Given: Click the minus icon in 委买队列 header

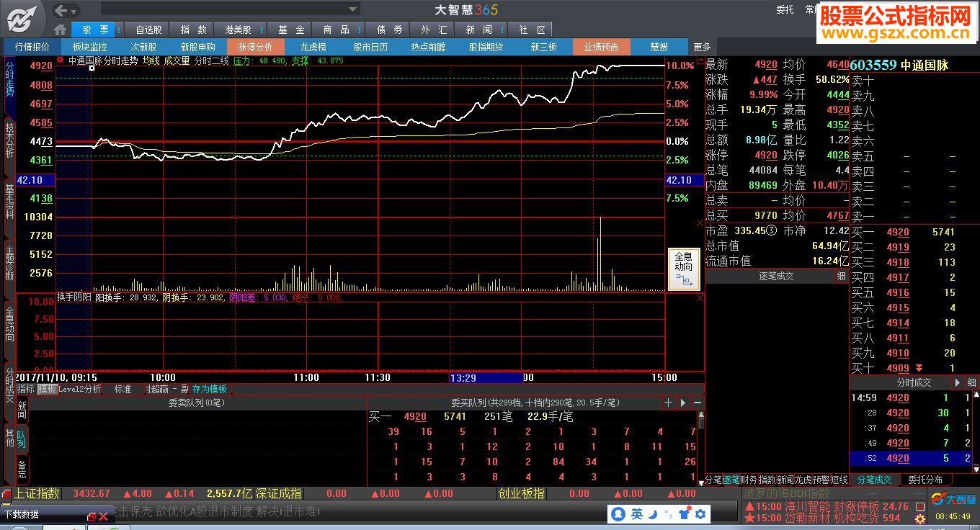Looking at the screenshot, I should [697, 403].
